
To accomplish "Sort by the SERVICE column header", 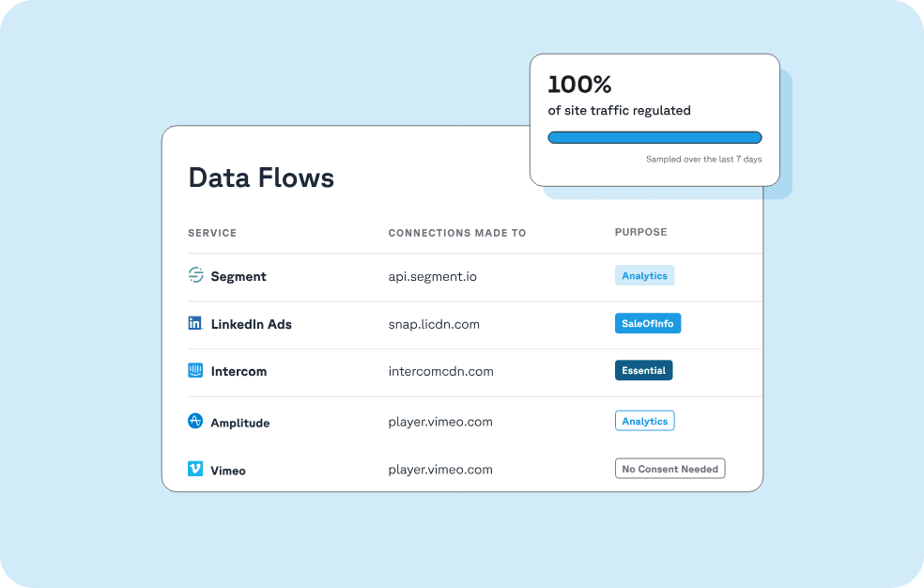I will tap(212, 233).
